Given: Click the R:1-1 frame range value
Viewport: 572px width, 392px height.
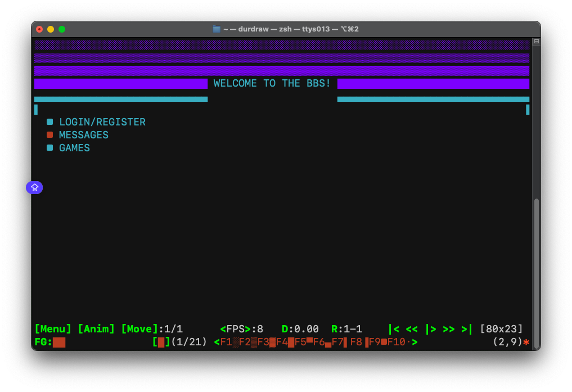Looking at the screenshot, I should pyautogui.click(x=346, y=329).
